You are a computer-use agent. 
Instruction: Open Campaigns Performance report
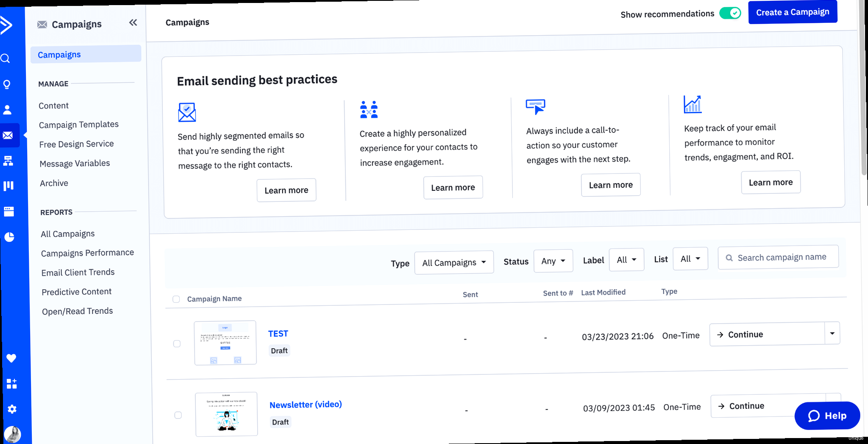click(87, 253)
